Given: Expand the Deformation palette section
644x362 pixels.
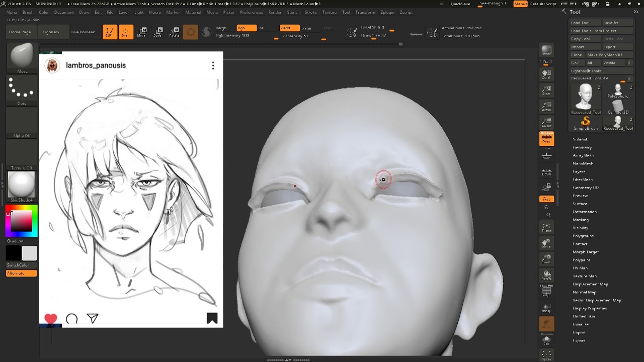Looking at the screenshot, I should pyautogui.click(x=585, y=212).
